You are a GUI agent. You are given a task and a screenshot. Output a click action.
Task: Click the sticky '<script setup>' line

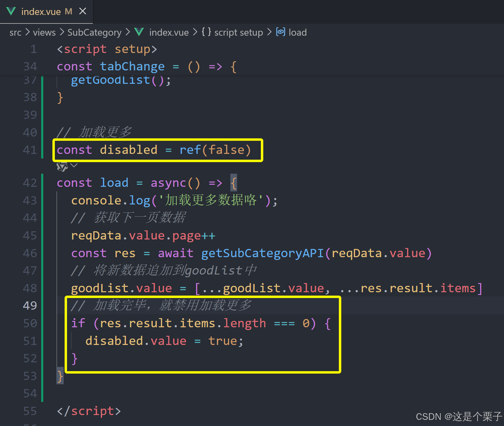107,49
